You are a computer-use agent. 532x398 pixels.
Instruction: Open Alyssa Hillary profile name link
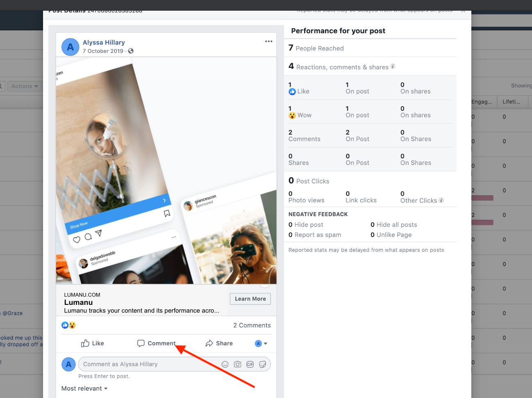point(104,42)
